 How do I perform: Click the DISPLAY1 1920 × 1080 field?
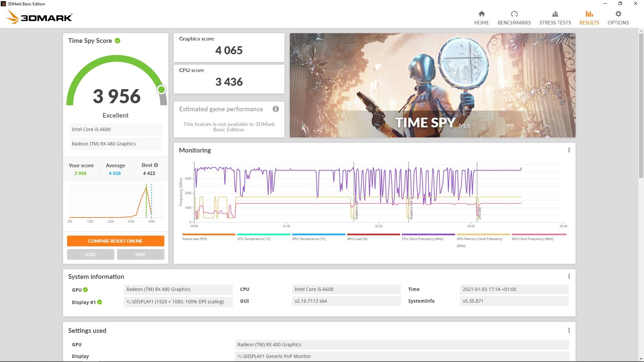tap(178, 302)
